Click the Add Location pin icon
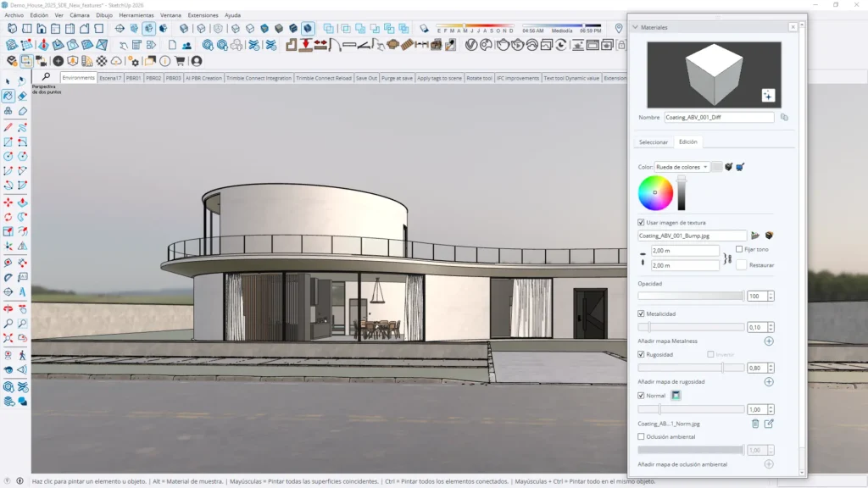 [x=619, y=28]
